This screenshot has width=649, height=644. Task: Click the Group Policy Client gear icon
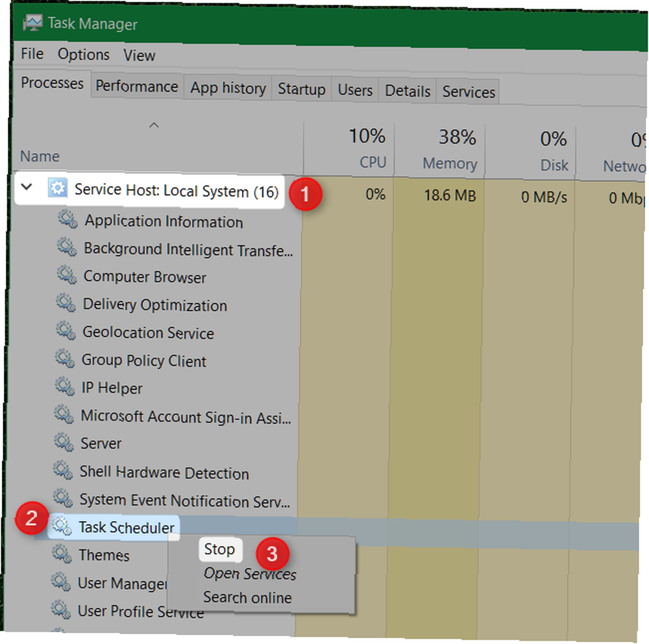[x=65, y=358]
